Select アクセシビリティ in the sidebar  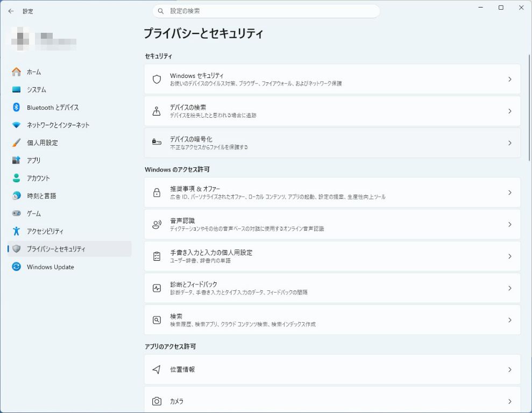[x=69, y=231]
